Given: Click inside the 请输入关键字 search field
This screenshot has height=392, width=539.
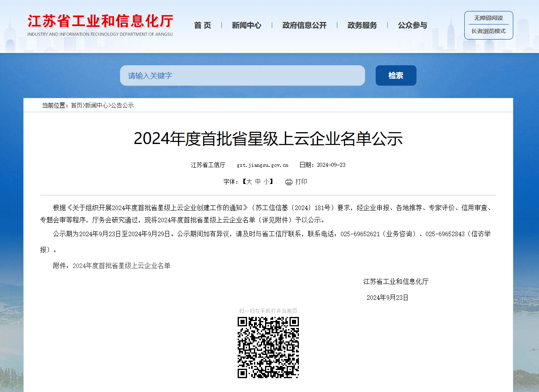Looking at the screenshot, I should (243, 75).
